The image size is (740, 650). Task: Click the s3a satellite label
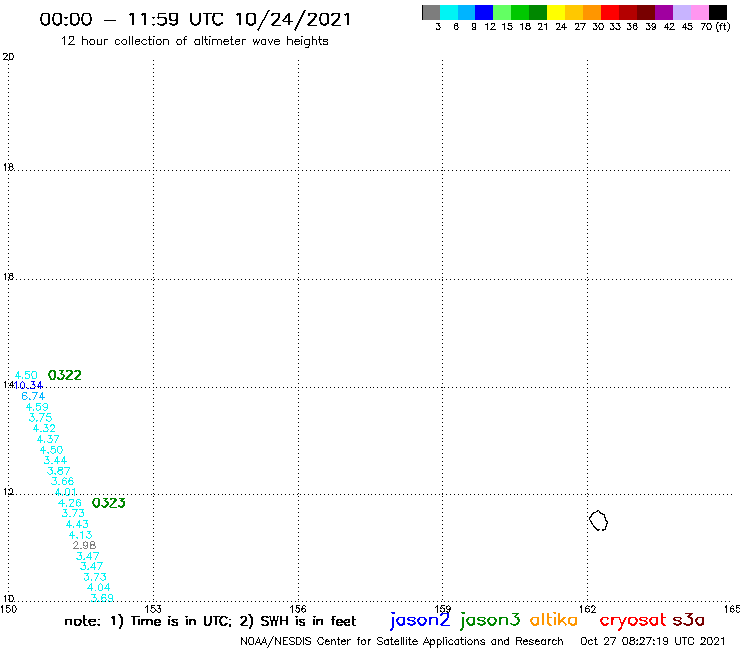(x=689, y=620)
